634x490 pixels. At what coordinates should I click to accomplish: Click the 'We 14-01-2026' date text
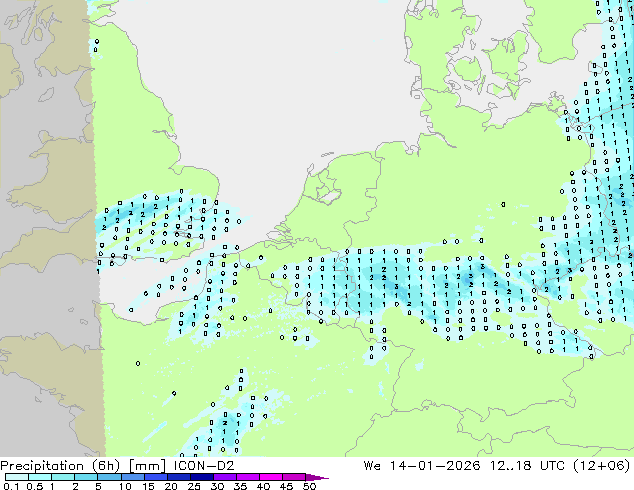pos(422,466)
